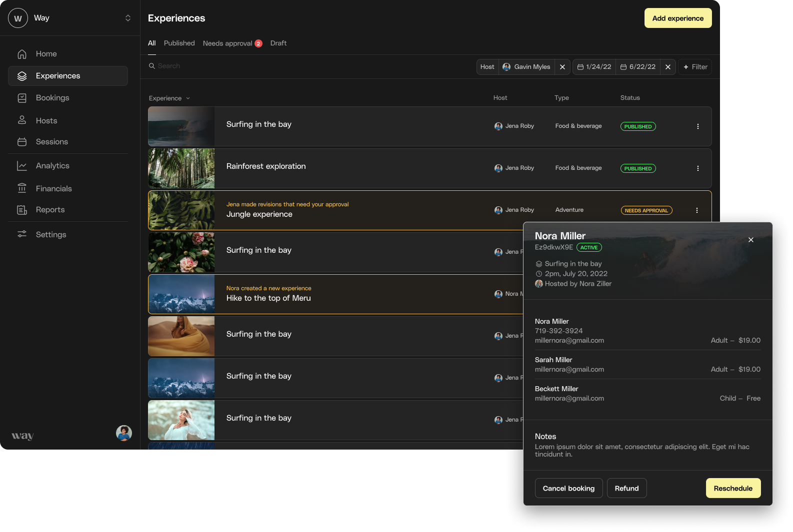Clear the date range filter
This screenshot has height=532, width=793.
(668, 67)
